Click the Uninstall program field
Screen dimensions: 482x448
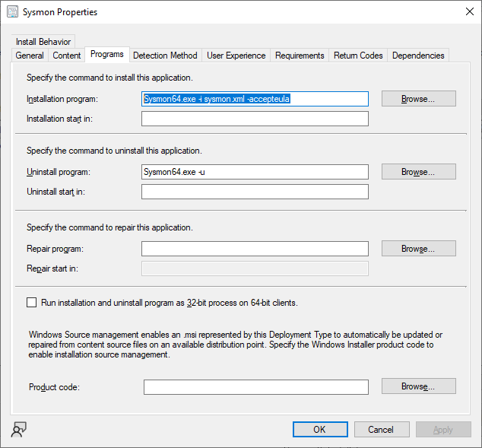[x=255, y=172]
